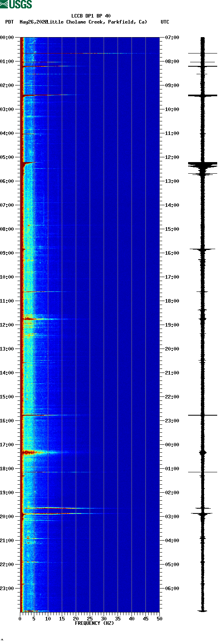Click the 'UTC' timezone label

[165, 22]
